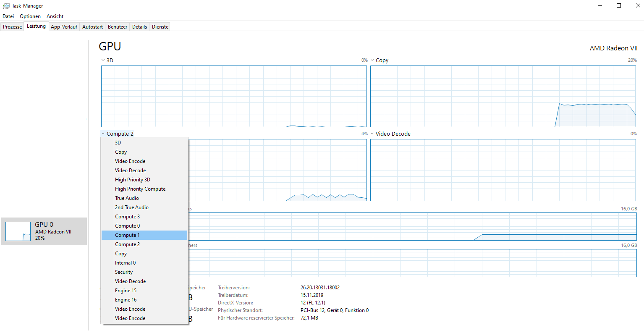The height and width of the screenshot is (333, 644).
Task: Select GPU 0 AMD Radeon VII sidebar entry
Action: pos(44,231)
